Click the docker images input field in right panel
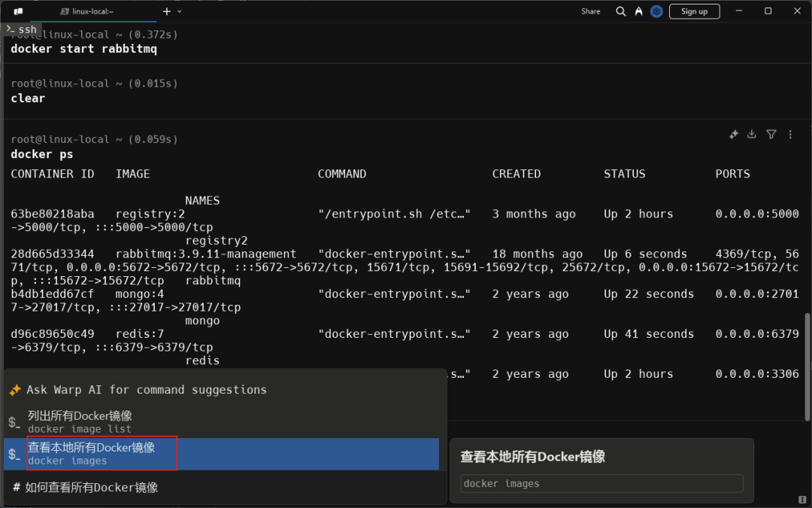The image size is (812, 508). 601,483
